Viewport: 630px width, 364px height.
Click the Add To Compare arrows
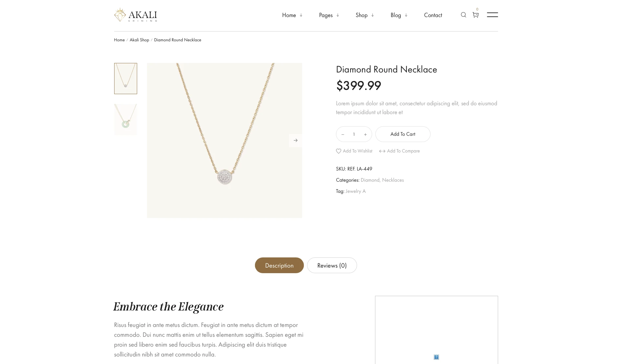[x=382, y=151]
